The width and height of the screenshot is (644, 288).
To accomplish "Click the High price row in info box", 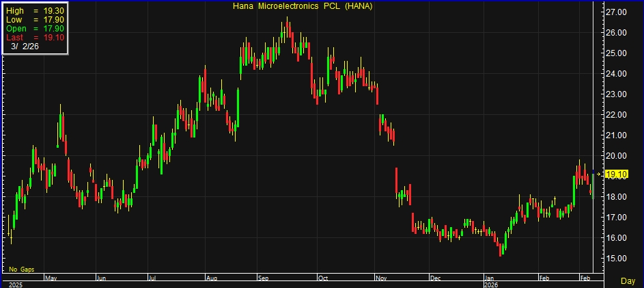I will pos(33,12).
